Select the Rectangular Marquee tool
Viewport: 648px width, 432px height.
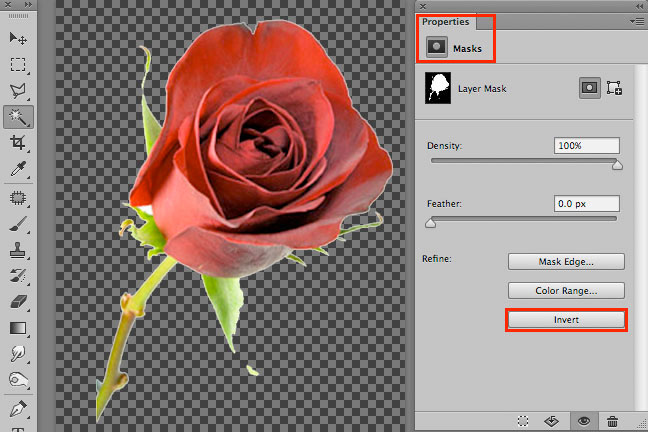pos(17,65)
